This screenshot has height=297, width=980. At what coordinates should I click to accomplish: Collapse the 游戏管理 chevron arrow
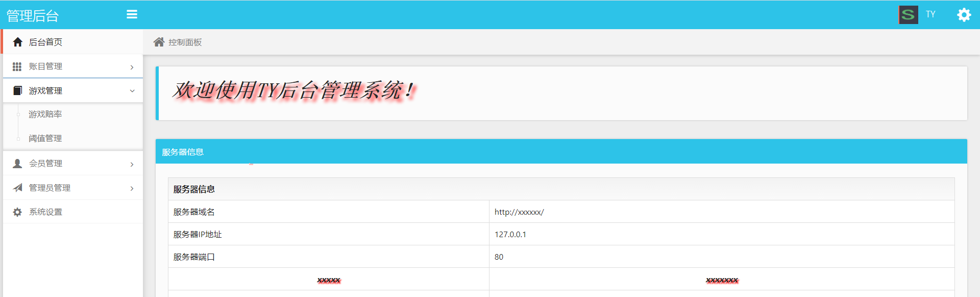pos(132,91)
